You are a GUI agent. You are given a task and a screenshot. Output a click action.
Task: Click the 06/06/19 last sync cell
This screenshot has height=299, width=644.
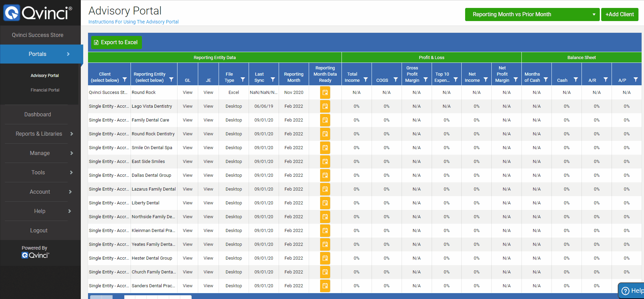click(x=264, y=106)
